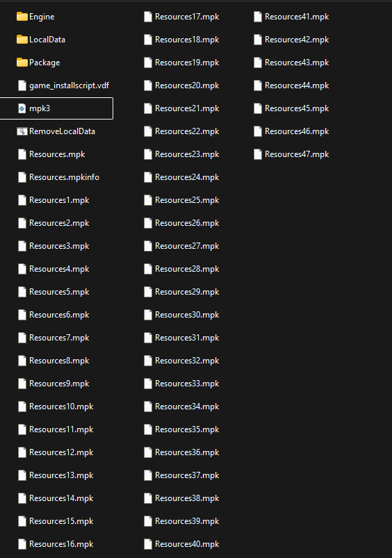Screen dimensions: 392x558
Task: Select the mpk3 Python script icon
Action: (22, 108)
